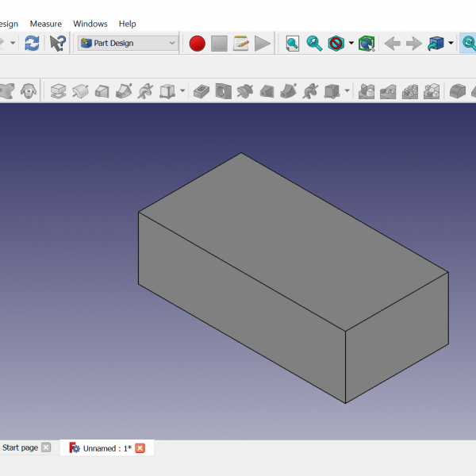
Task: Expand the Draw Style dropdown arrow
Action: (x=351, y=44)
